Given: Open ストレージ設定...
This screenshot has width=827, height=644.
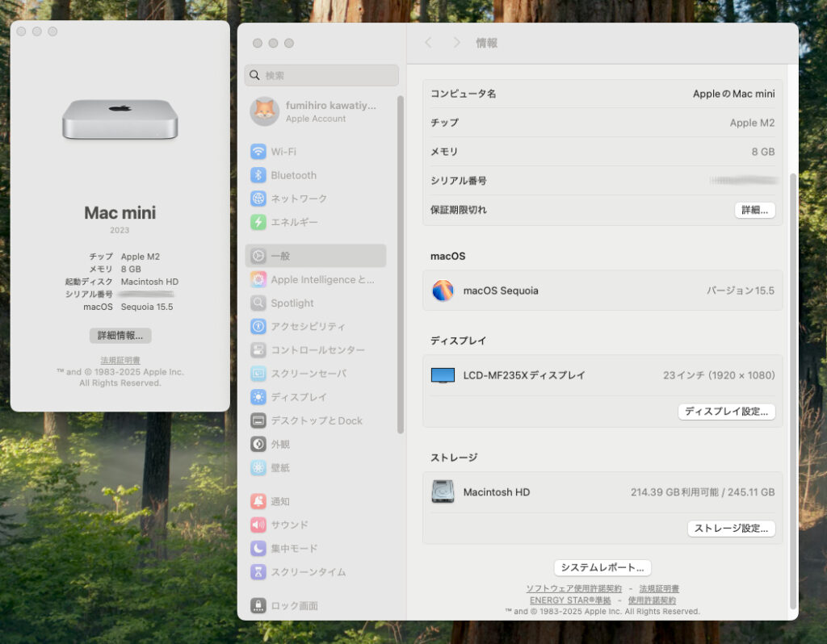Looking at the screenshot, I should click(x=732, y=529).
